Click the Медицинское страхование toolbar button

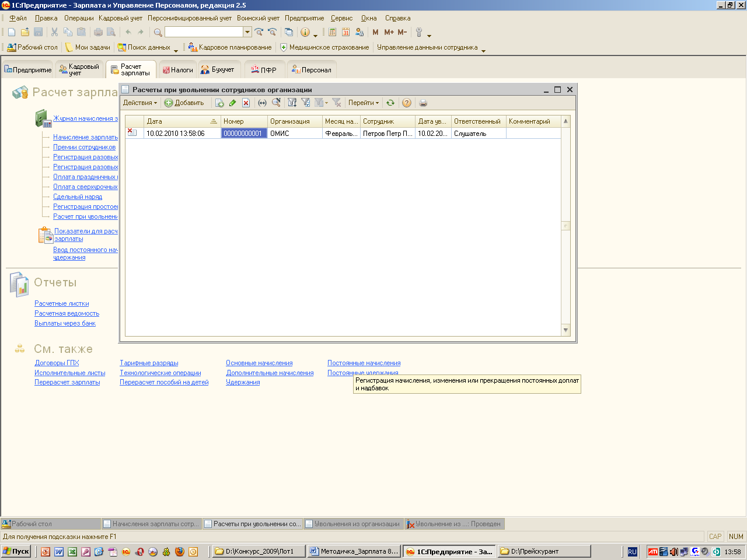click(x=324, y=47)
